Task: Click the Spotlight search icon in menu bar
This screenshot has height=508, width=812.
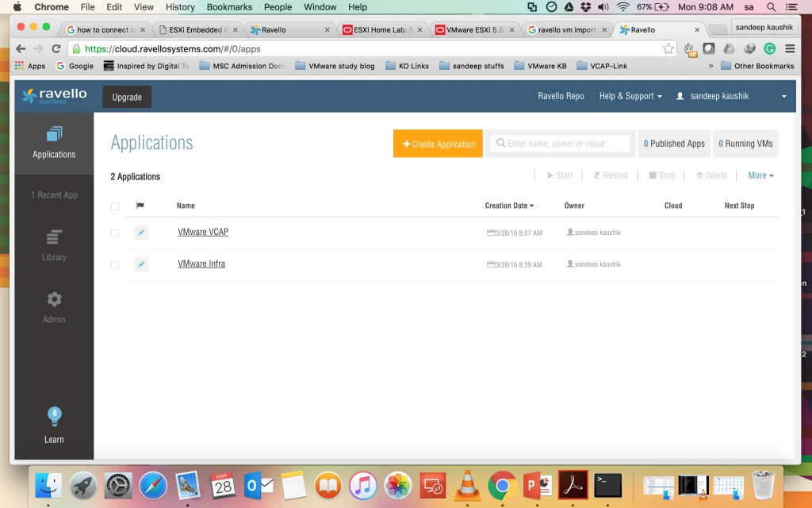Action: point(771,6)
